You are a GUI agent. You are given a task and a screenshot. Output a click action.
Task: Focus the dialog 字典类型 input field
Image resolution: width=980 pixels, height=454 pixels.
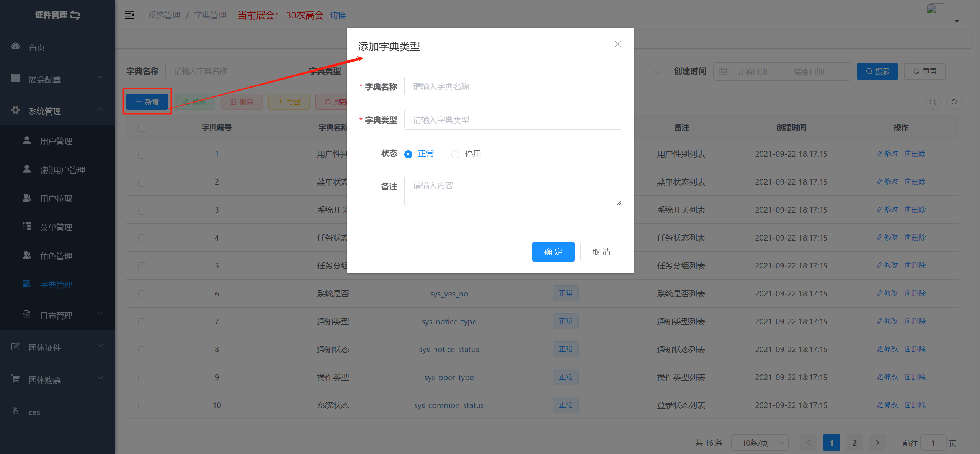(513, 119)
